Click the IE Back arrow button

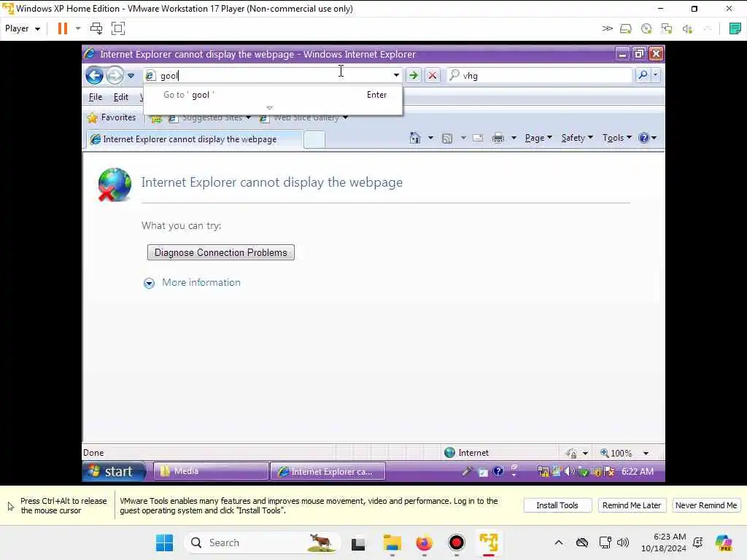(x=94, y=75)
